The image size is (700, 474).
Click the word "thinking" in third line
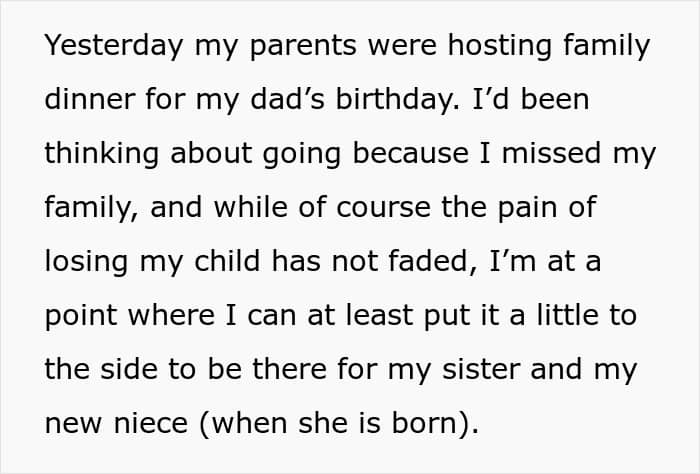pos(102,154)
